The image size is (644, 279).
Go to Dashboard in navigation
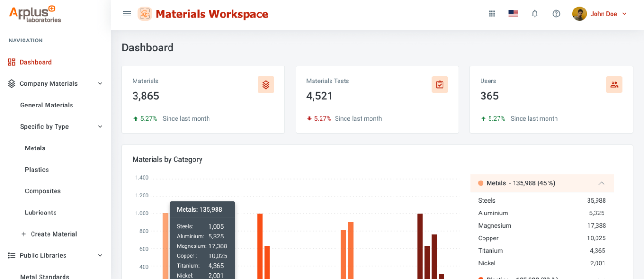35,62
